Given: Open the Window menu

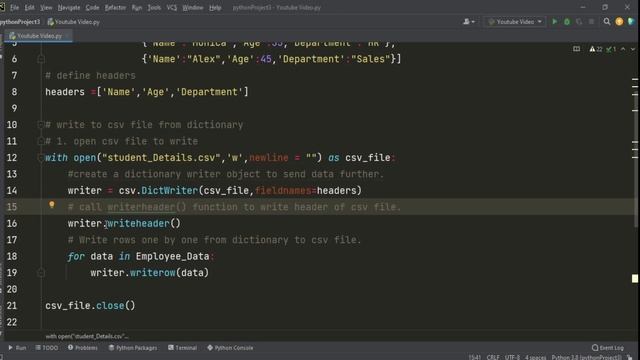Looking at the screenshot, I should click(193, 7).
